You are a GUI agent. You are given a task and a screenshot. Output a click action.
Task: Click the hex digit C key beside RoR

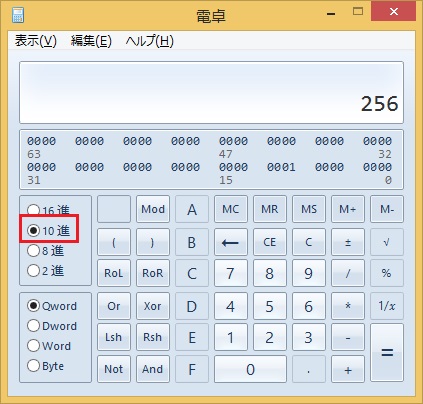click(192, 273)
